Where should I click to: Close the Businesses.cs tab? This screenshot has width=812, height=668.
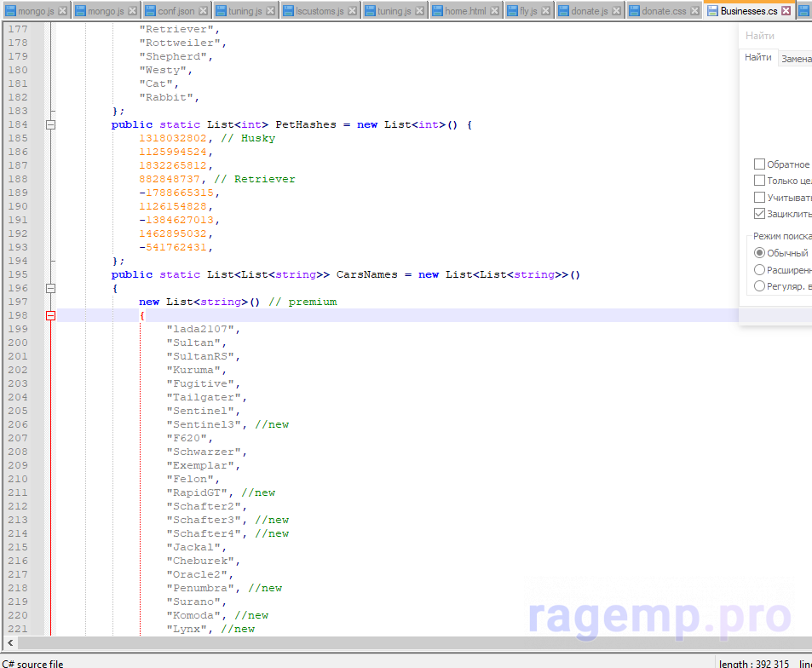786,11
